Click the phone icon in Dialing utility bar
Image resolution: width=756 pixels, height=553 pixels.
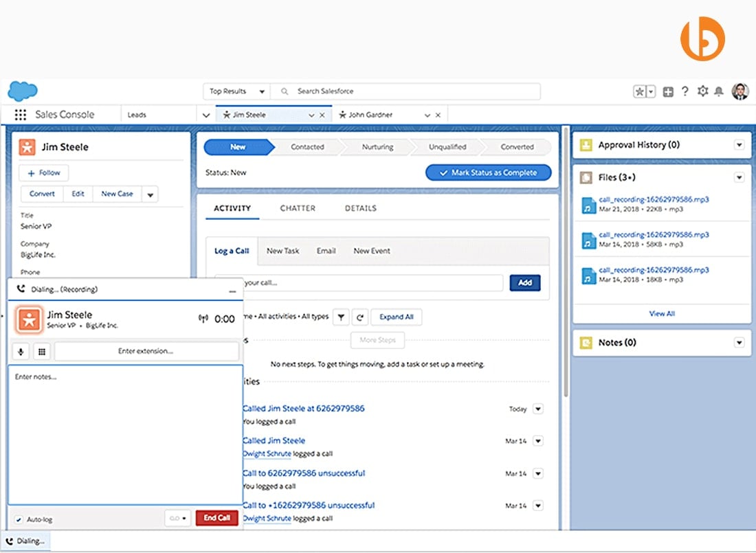tap(10, 541)
